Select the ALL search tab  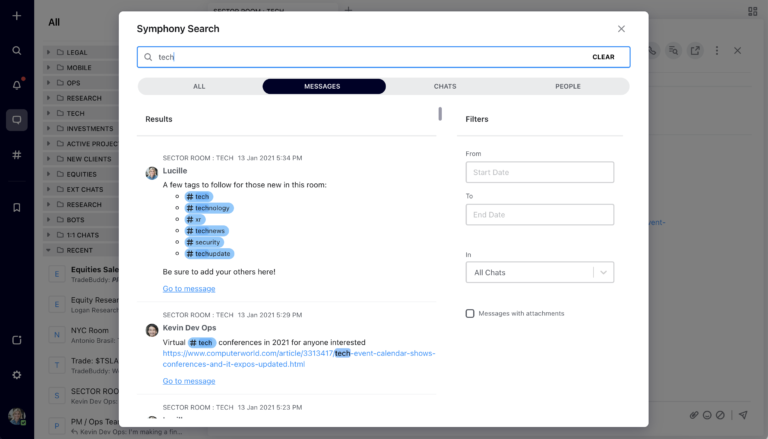pos(199,87)
